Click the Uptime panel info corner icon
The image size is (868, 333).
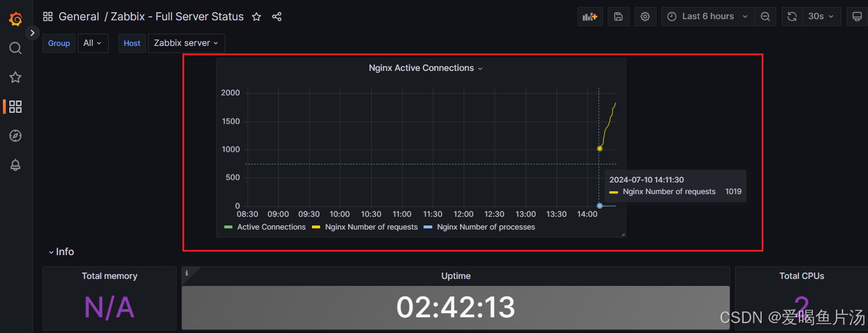[x=186, y=273]
